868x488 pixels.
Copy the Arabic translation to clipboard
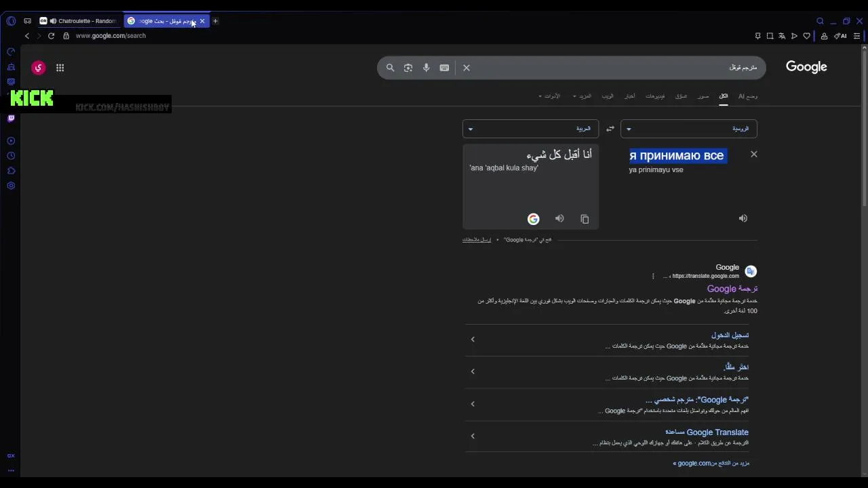point(585,219)
